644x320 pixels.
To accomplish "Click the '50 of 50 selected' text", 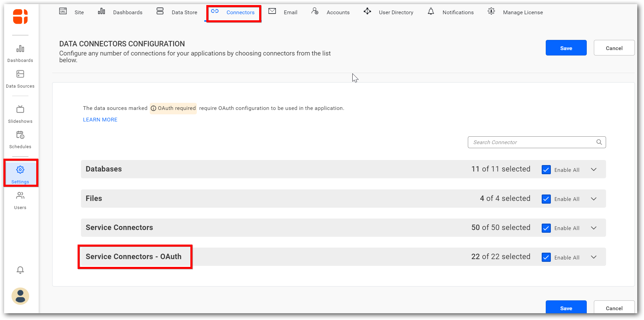I will pyautogui.click(x=501, y=228).
